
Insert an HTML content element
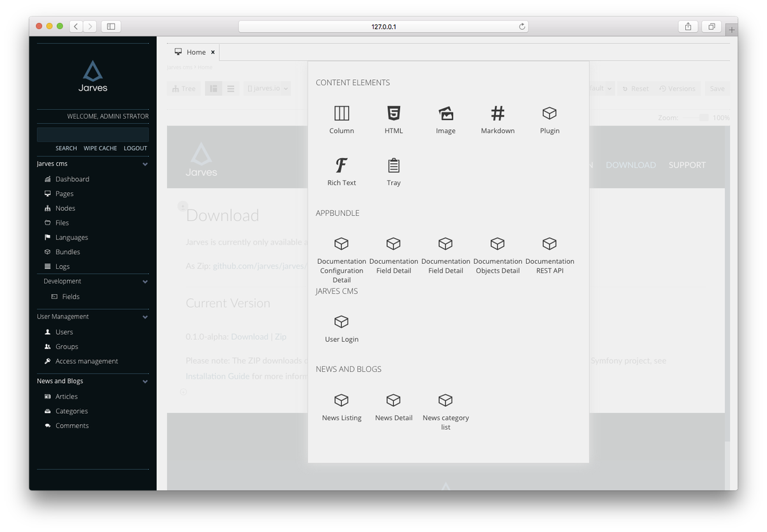[x=394, y=120]
